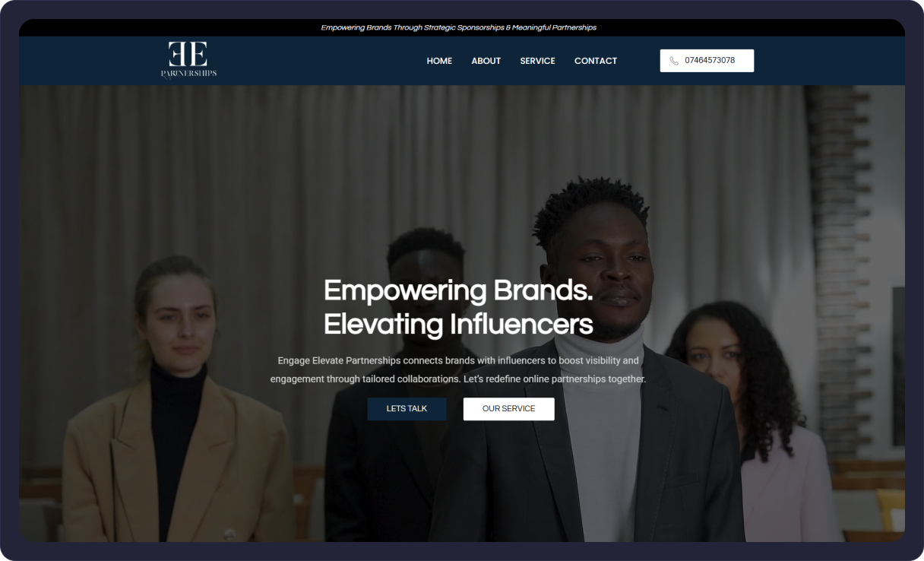The width and height of the screenshot is (924, 561).
Task: Click the EE Partnerships logo
Action: click(188, 59)
